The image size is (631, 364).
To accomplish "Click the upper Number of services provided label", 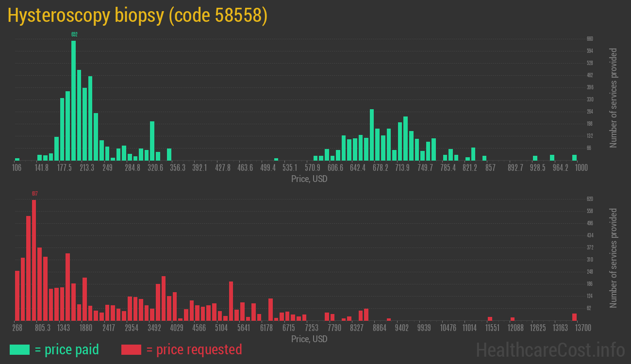I will 614,98.
